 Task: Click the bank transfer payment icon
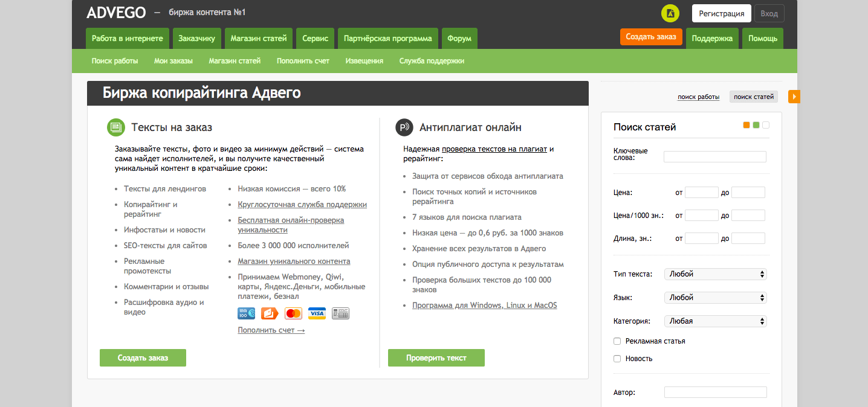click(340, 313)
